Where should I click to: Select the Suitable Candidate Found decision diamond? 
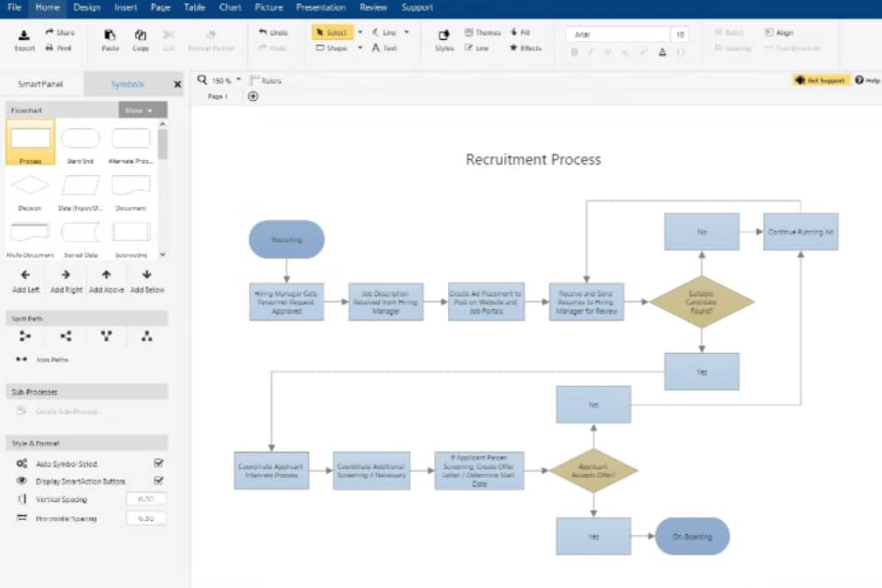702,302
